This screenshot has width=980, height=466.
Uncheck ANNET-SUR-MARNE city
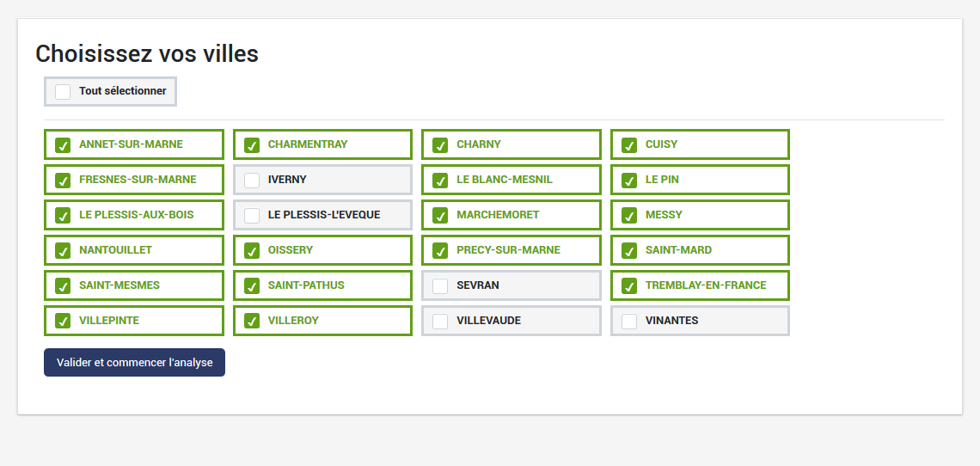(x=63, y=145)
